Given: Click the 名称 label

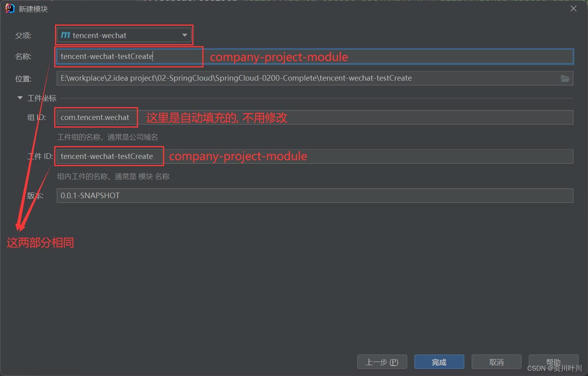Looking at the screenshot, I should point(23,57).
